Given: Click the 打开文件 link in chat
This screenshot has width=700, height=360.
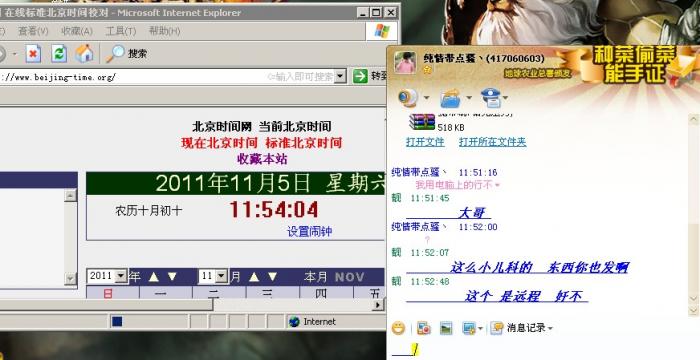Looking at the screenshot, I should point(425,142).
